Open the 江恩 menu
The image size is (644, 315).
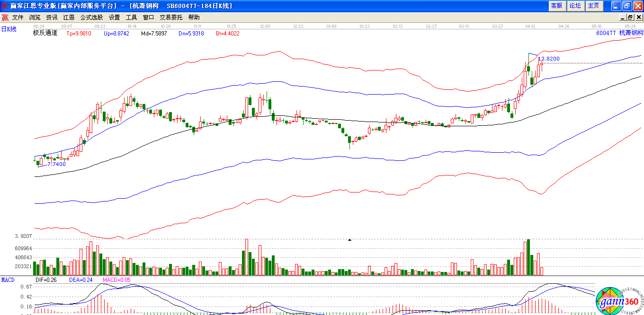(x=69, y=17)
